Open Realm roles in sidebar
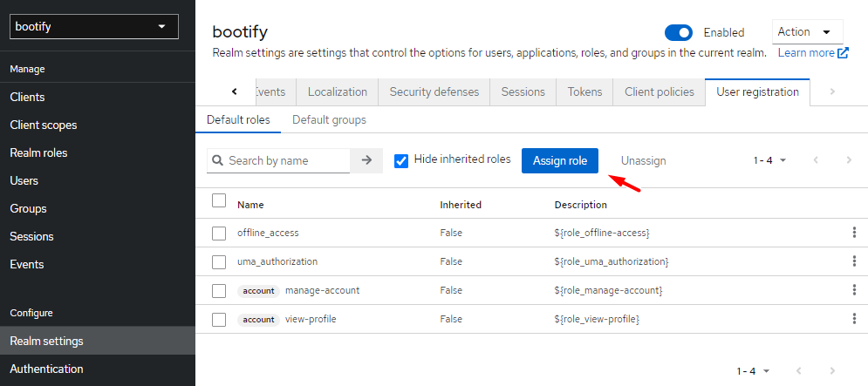Viewport: 868px width, 386px height. 38,152
